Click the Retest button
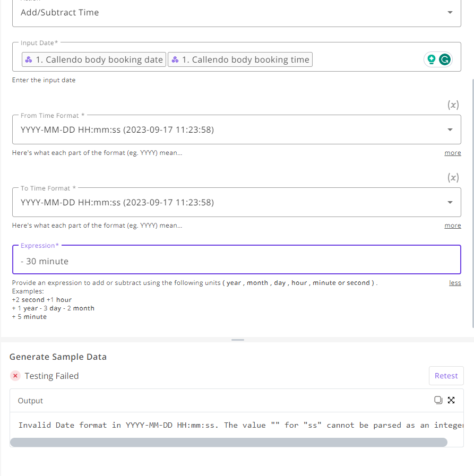The image size is (474, 476). coord(446,376)
